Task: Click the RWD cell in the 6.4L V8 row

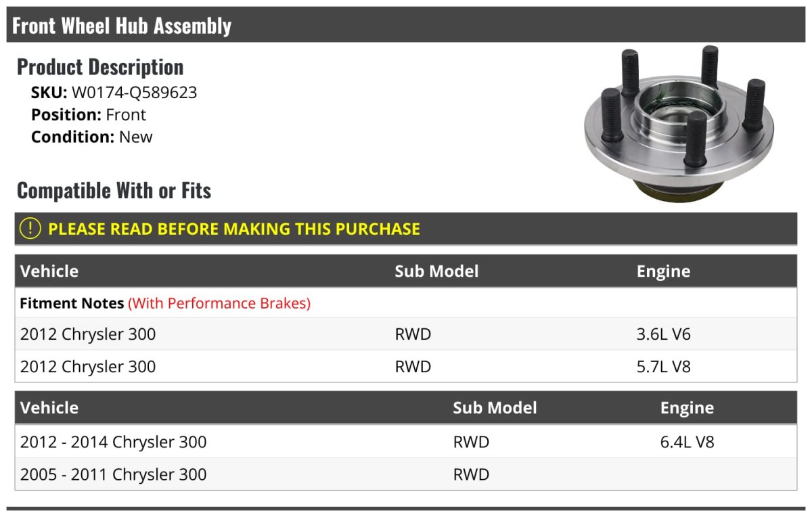Action: (x=471, y=442)
